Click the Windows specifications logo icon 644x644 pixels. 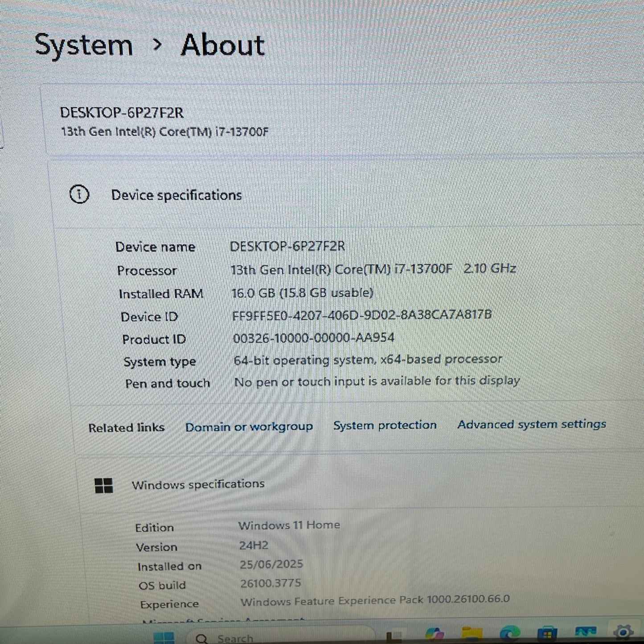pyautogui.click(x=104, y=486)
